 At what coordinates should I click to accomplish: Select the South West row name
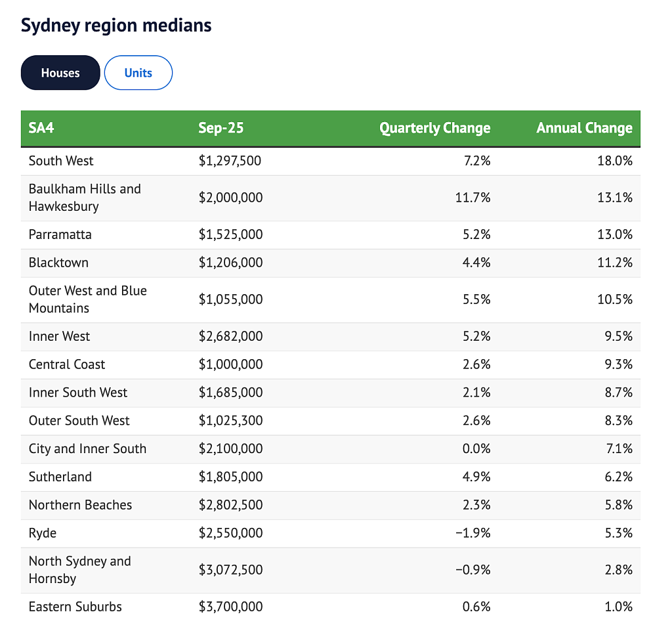click(x=61, y=161)
